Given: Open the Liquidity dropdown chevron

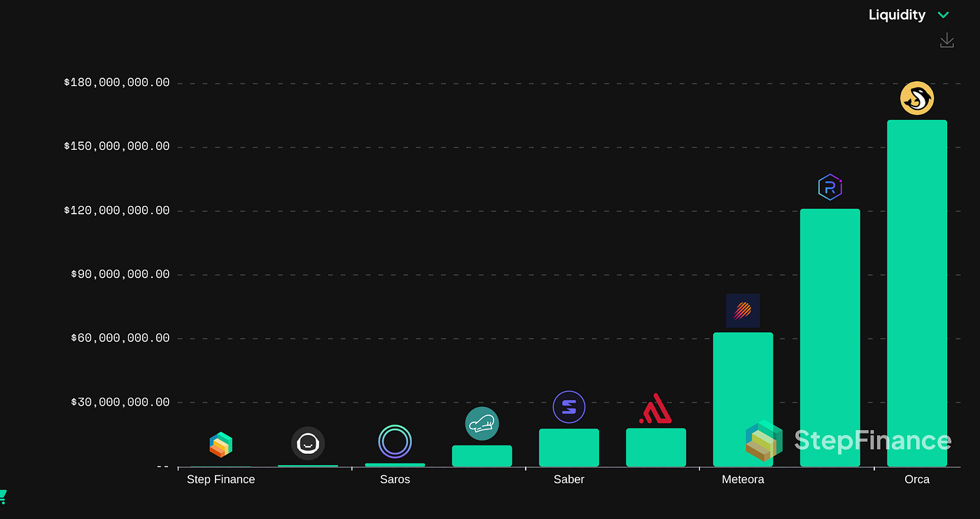Looking at the screenshot, I should click(943, 15).
